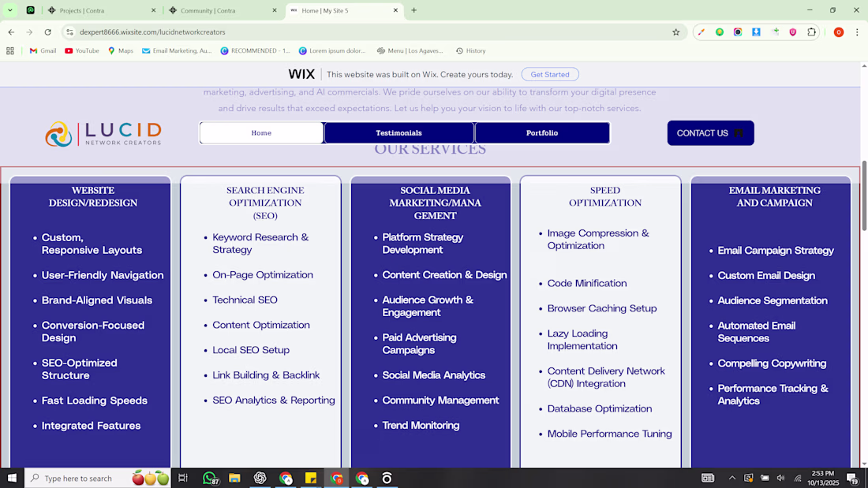Click EMAIL MARKETING AND CAMPAIGN heading
Viewport: 868px width, 488px height.
coord(774,196)
